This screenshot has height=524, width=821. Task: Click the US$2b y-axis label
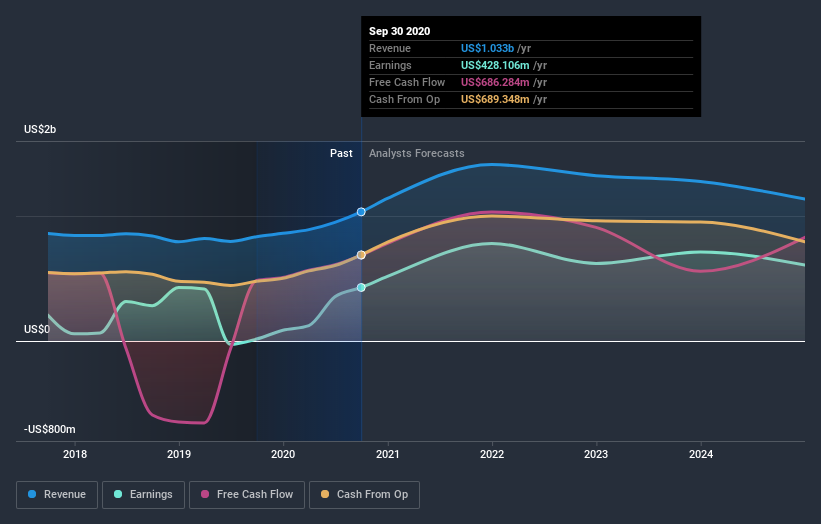pos(40,129)
